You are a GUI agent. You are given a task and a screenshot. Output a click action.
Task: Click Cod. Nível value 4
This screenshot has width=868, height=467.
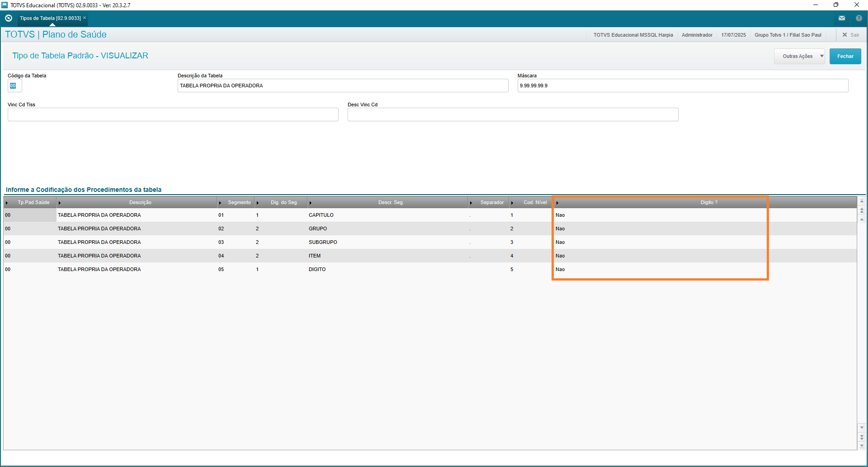512,256
